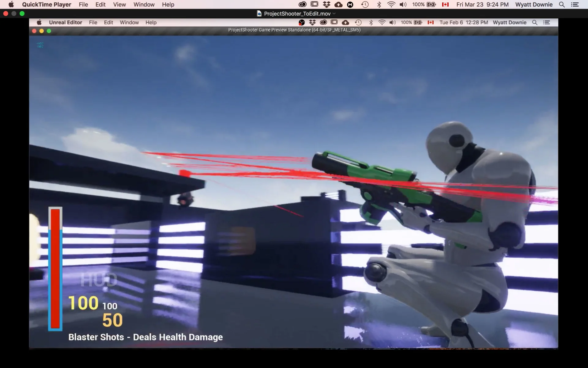This screenshot has width=588, height=368.
Task: Click the Wyatt Downie user name in the top menu bar
Action: click(x=534, y=4)
